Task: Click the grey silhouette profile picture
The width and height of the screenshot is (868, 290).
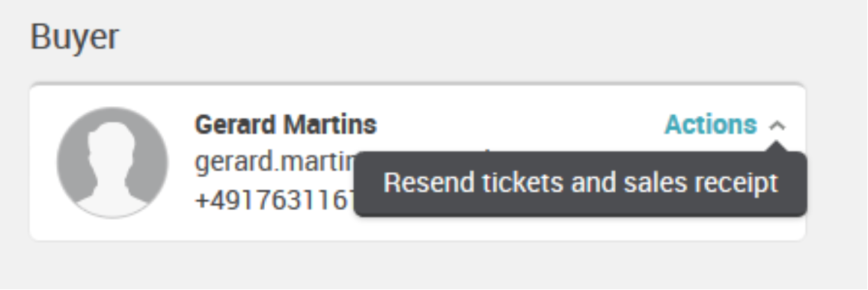Action: click(112, 162)
